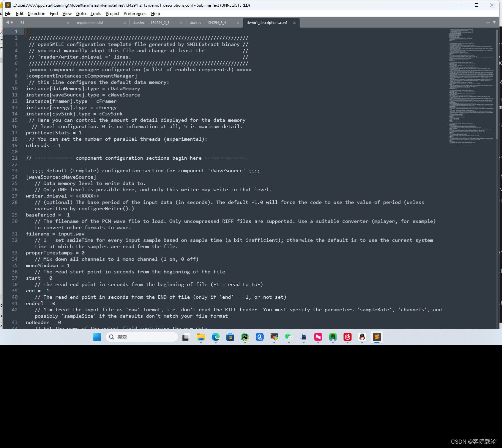Open the Find menu
This screenshot has width=502, height=448.
pos(54,14)
